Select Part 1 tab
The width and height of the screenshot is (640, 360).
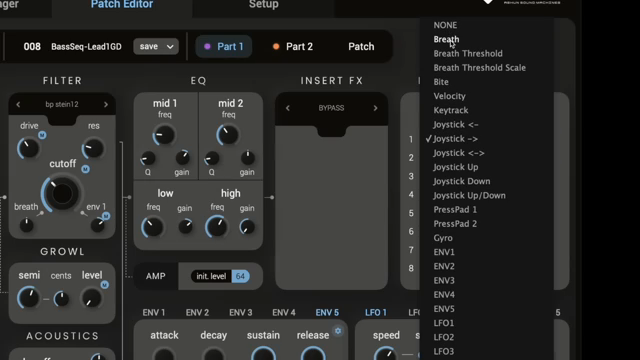point(224,47)
